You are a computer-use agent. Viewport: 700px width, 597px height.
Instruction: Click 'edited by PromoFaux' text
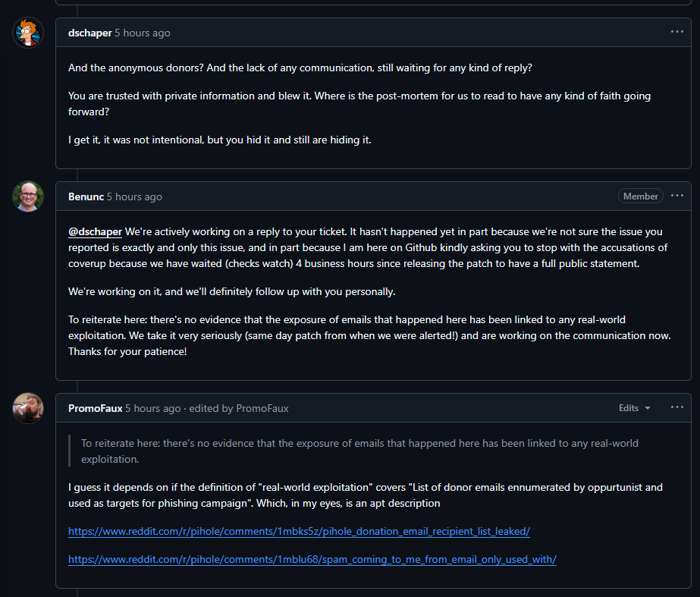coord(239,408)
